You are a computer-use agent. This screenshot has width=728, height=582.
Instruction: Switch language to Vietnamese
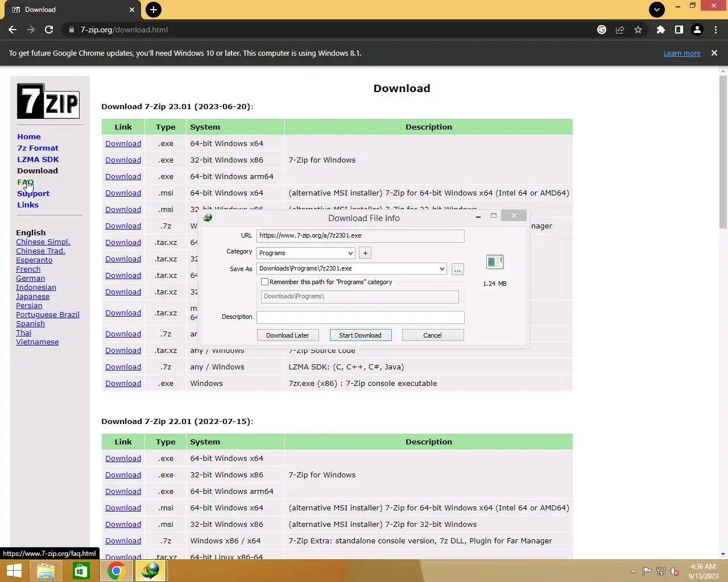(37, 342)
